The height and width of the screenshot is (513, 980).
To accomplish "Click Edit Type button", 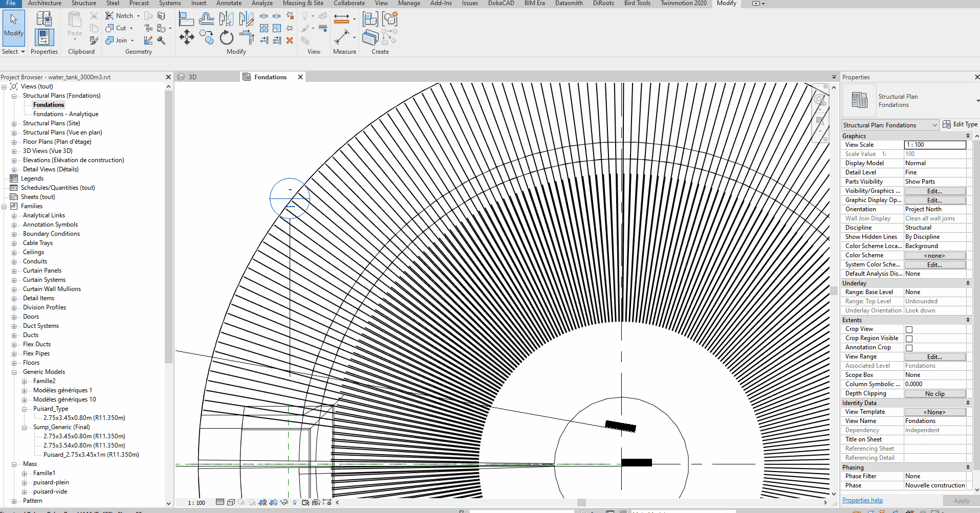I will pyautogui.click(x=960, y=124).
